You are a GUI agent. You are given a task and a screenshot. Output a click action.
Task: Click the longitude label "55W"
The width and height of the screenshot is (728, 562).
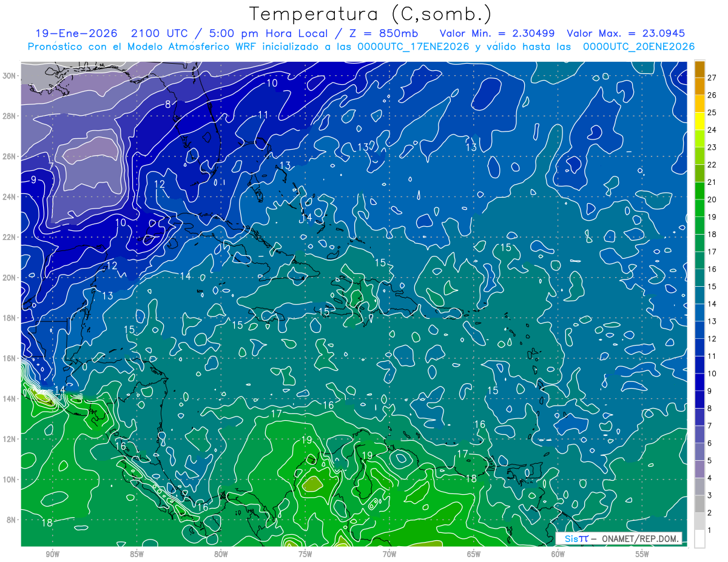coord(642,554)
